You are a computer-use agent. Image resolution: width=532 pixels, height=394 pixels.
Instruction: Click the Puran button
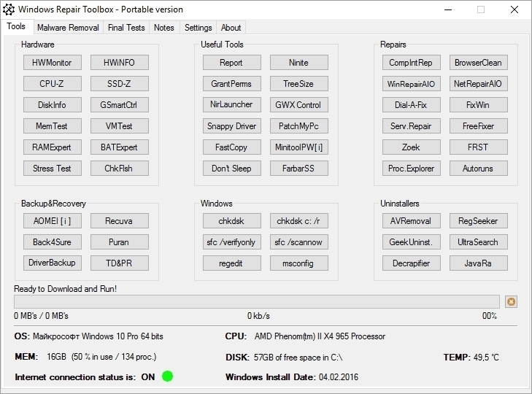(x=120, y=242)
